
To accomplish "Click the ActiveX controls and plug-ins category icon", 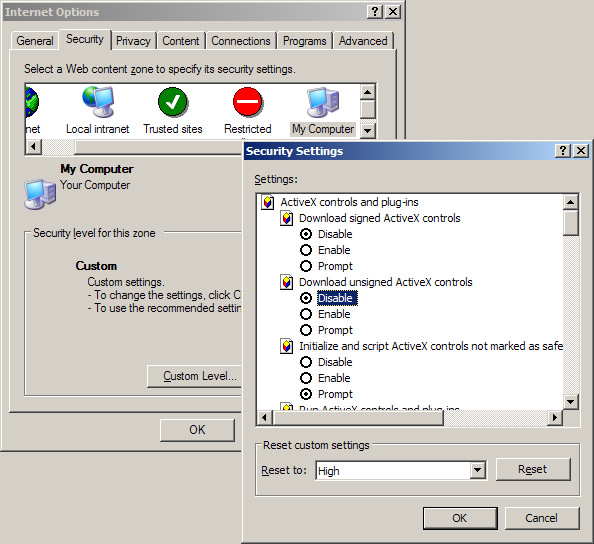I will click(x=268, y=202).
